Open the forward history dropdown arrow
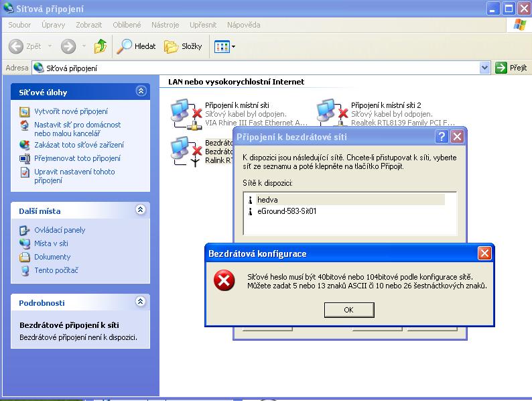 [x=84, y=46]
